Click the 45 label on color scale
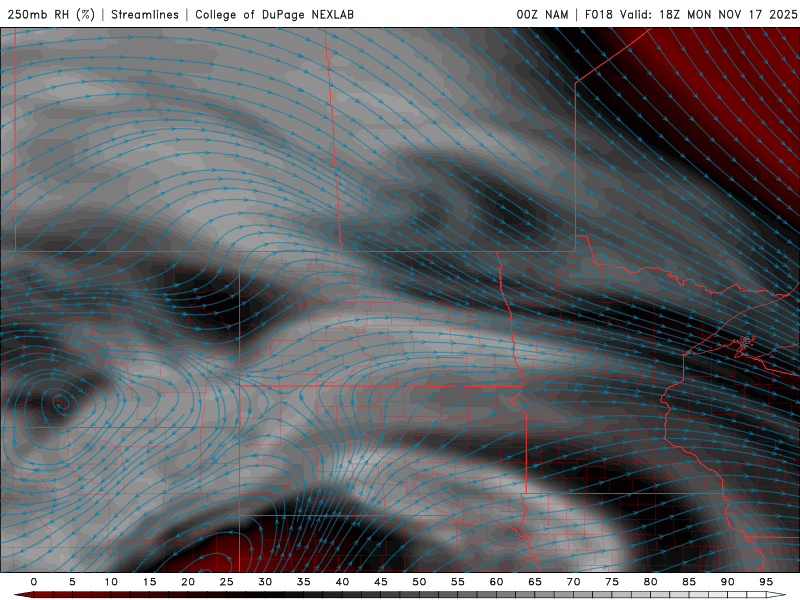Screen dimensions: 800x600 click(x=381, y=582)
